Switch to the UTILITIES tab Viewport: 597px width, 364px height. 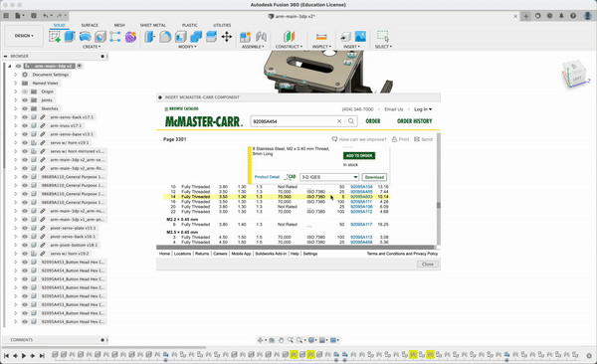[x=222, y=25]
